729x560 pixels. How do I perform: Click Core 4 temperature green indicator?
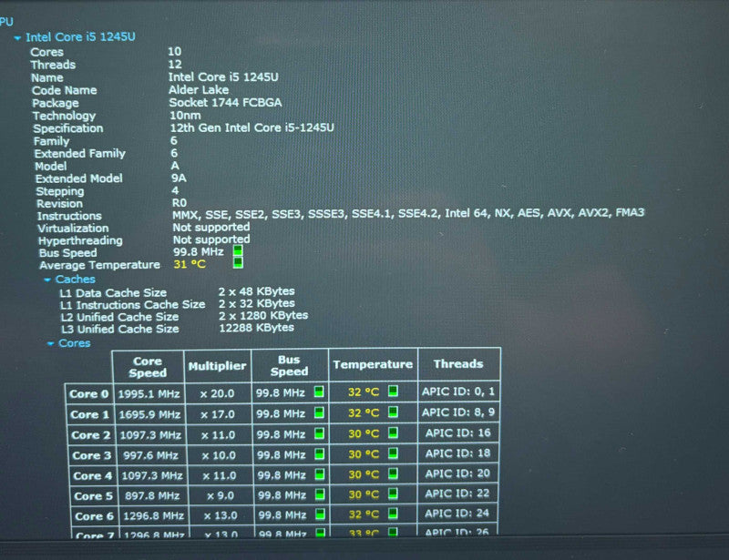coord(393,473)
